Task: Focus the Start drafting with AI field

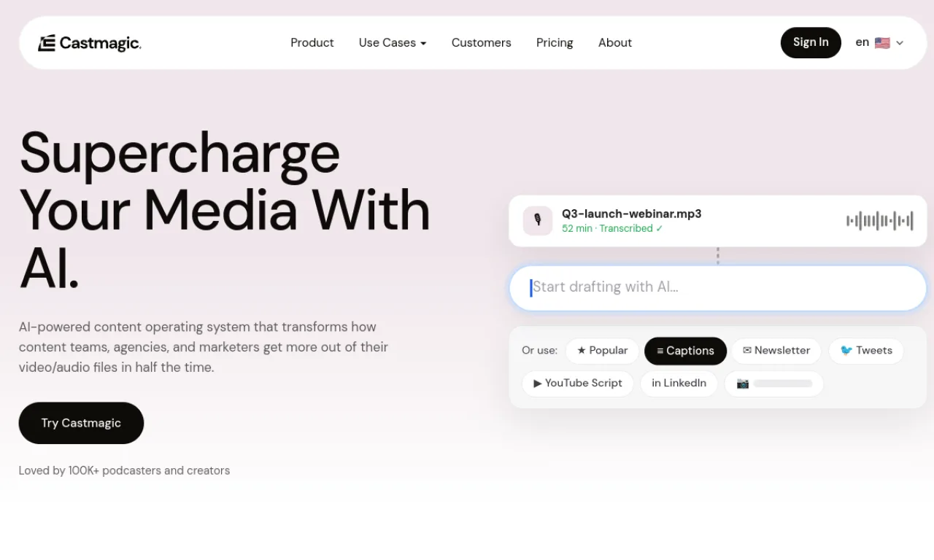Action: (718, 287)
